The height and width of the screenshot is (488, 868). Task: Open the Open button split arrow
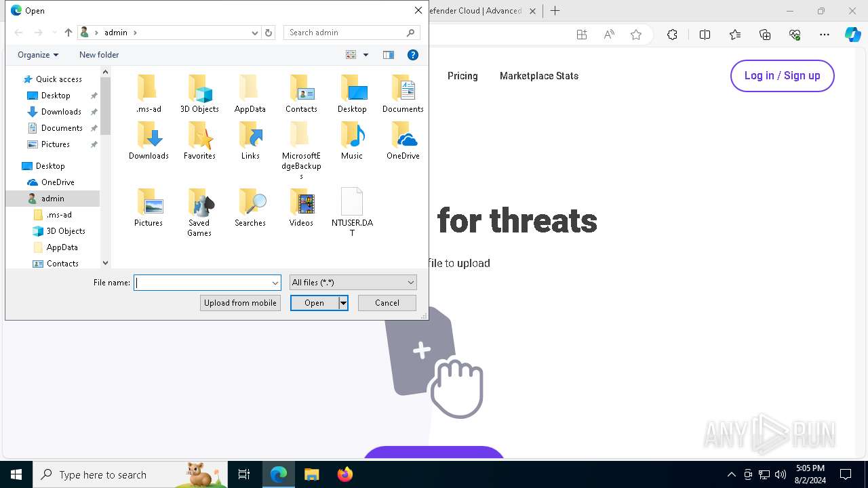[344, 303]
